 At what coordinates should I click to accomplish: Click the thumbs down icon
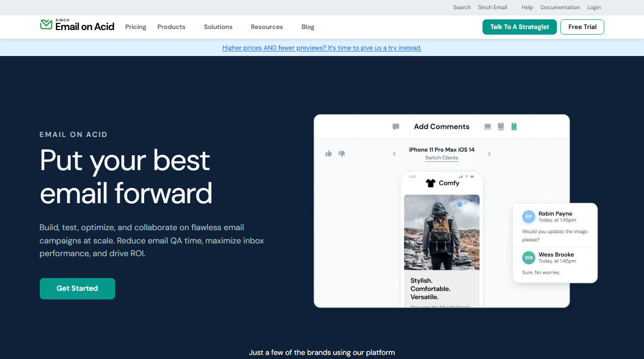342,153
